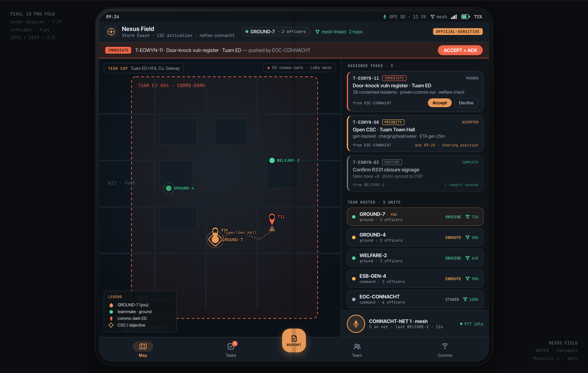Tap 'GROUND-7 (you)' legend entry
Screen dimensions: 588x373
[x=133, y=305]
